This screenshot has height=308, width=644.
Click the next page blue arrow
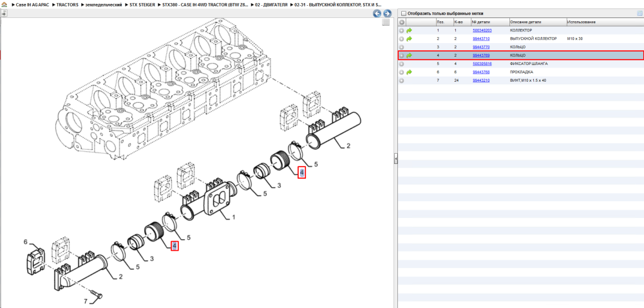click(386, 14)
